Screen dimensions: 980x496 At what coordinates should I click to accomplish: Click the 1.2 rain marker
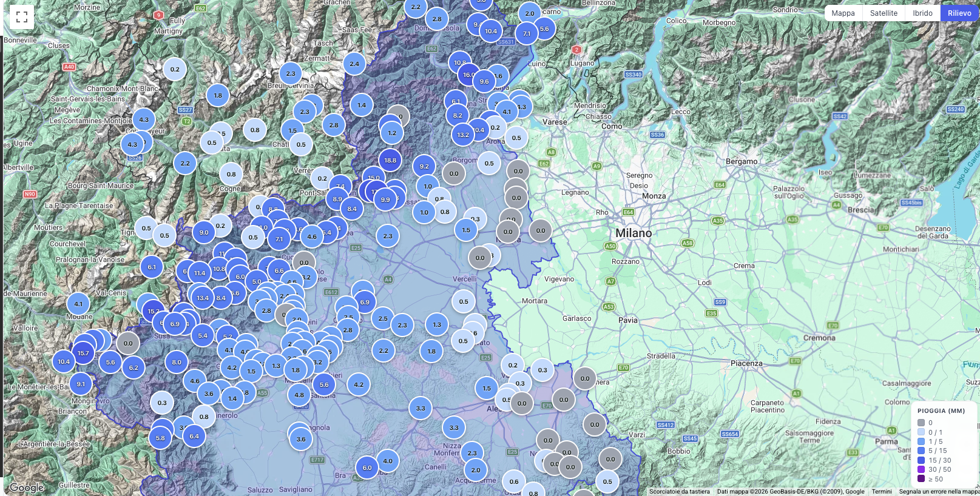pyautogui.click(x=392, y=133)
